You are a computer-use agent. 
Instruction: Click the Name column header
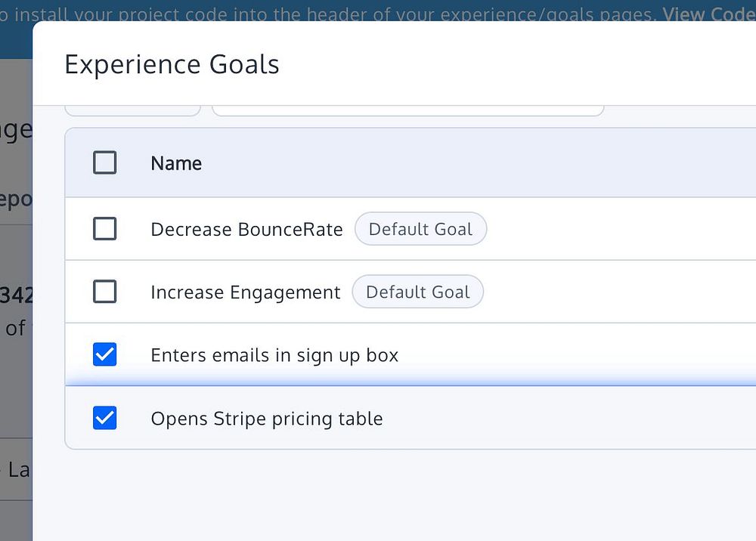point(176,163)
